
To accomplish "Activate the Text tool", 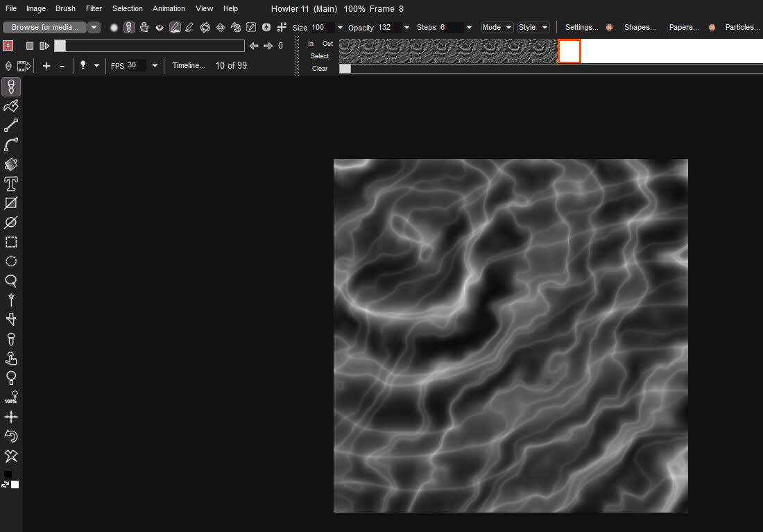I will 10,184.
